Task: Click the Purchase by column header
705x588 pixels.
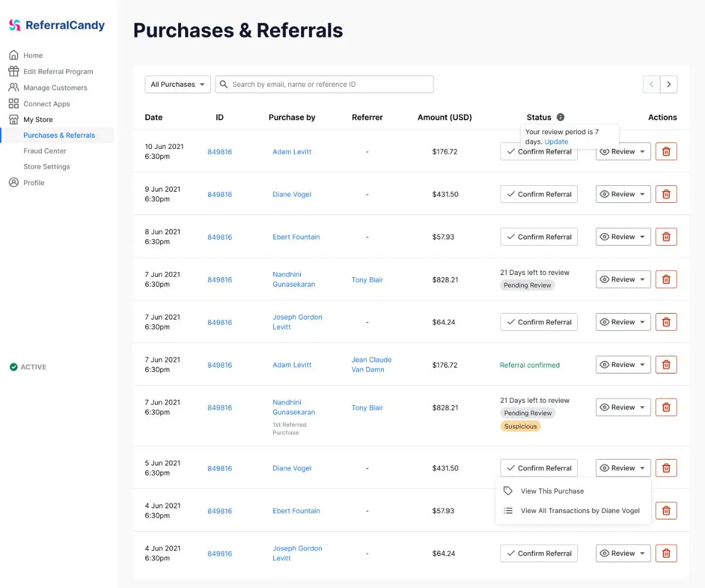Action: point(292,117)
